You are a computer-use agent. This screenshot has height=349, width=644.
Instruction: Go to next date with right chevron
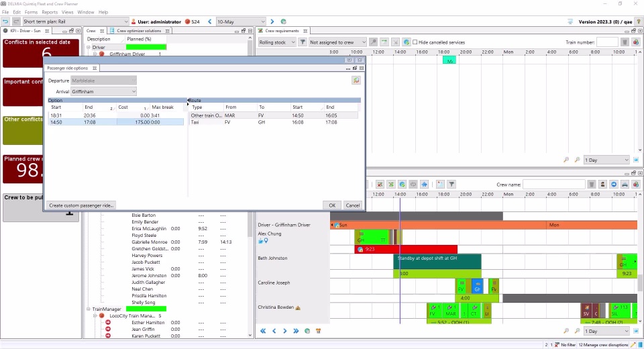tap(272, 21)
